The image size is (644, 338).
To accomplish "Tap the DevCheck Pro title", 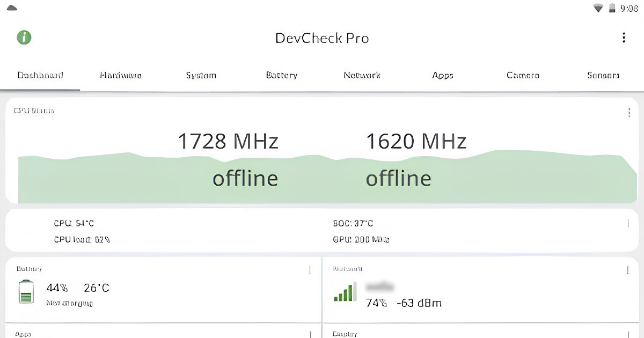I will 322,38.
